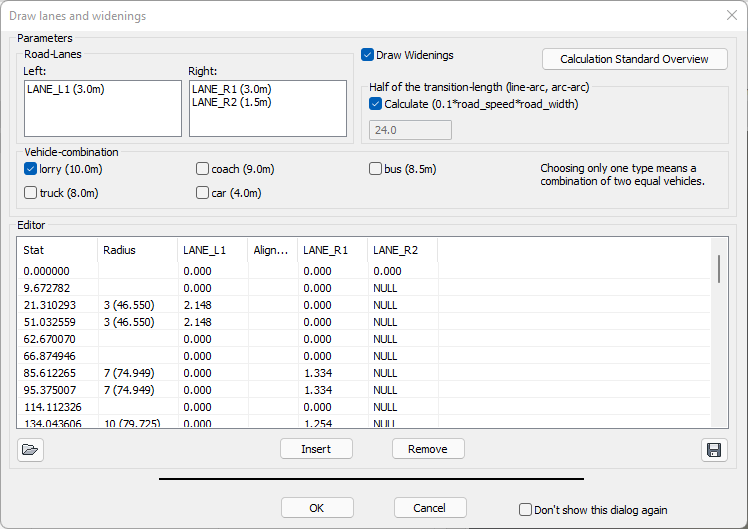
Task: Uncheck the Draw Widenings checkbox
Action: click(368, 55)
